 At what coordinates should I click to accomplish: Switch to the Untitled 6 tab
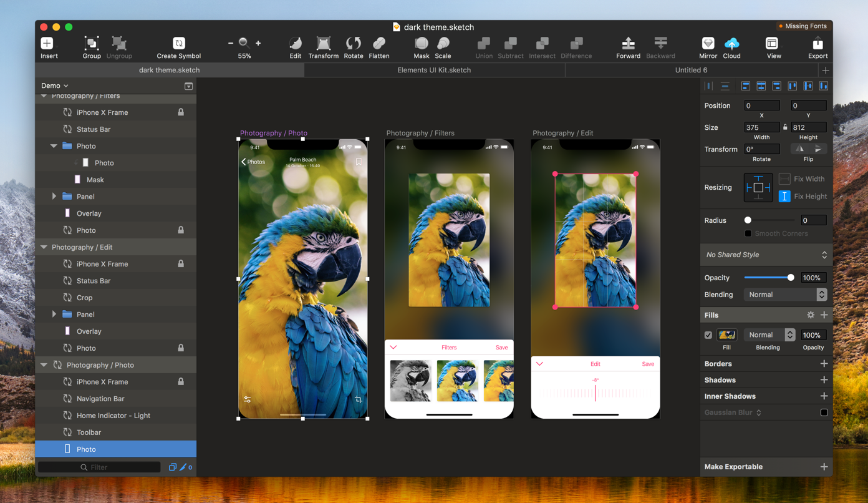click(691, 70)
